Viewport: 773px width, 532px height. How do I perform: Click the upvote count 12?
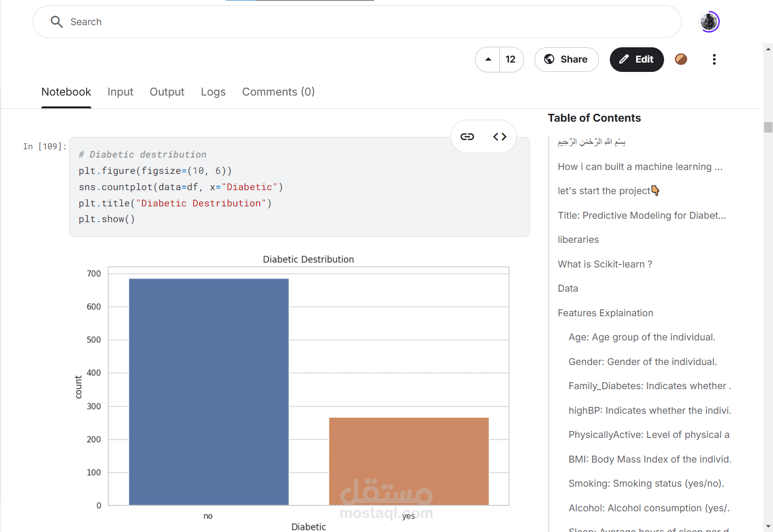(x=511, y=60)
